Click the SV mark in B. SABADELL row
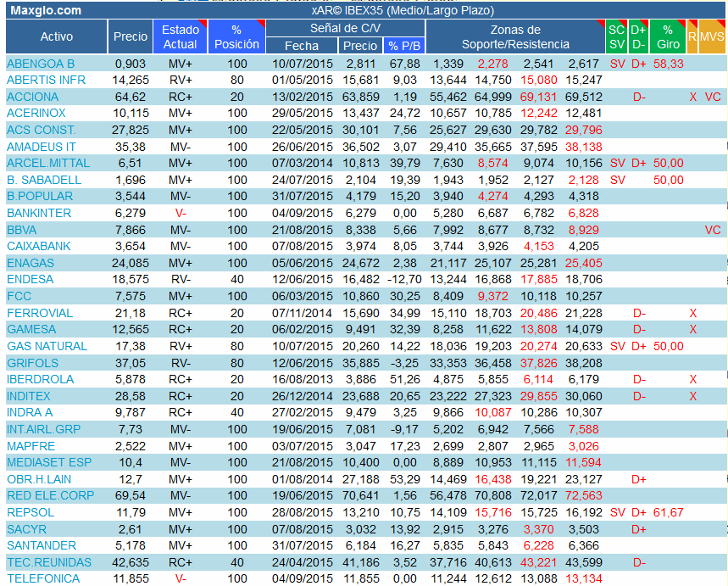The image size is (728, 586). coord(617,180)
